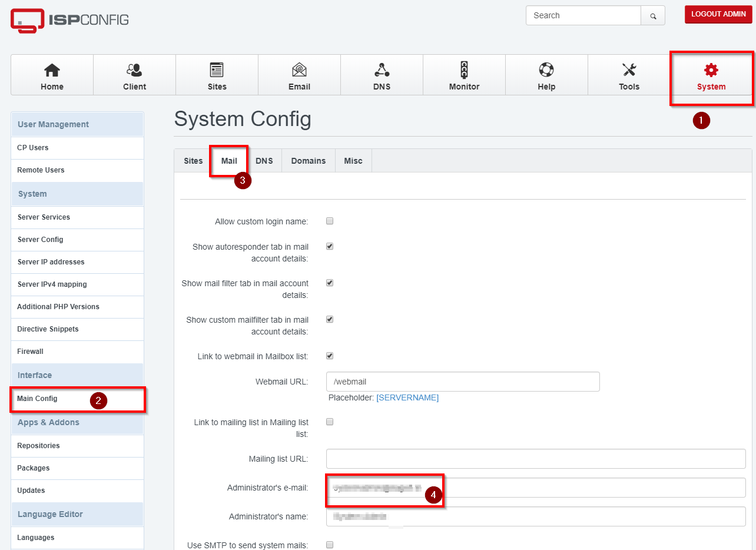
Task: Toggle Link to webmail in Mailbox list
Action: pos(330,356)
